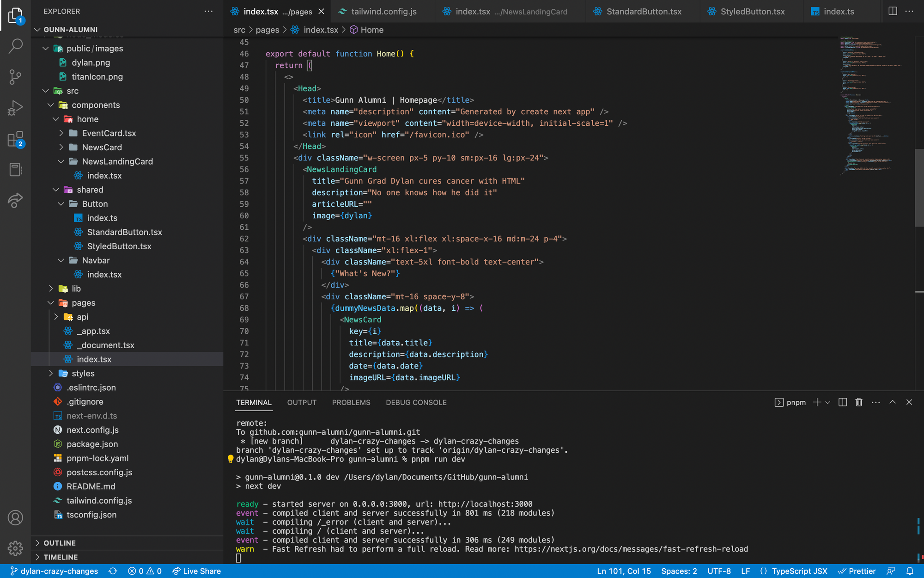Image resolution: width=924 pixels, height=578 pixels.
Task: Open the Search view in activity bar
Action: 15,46
